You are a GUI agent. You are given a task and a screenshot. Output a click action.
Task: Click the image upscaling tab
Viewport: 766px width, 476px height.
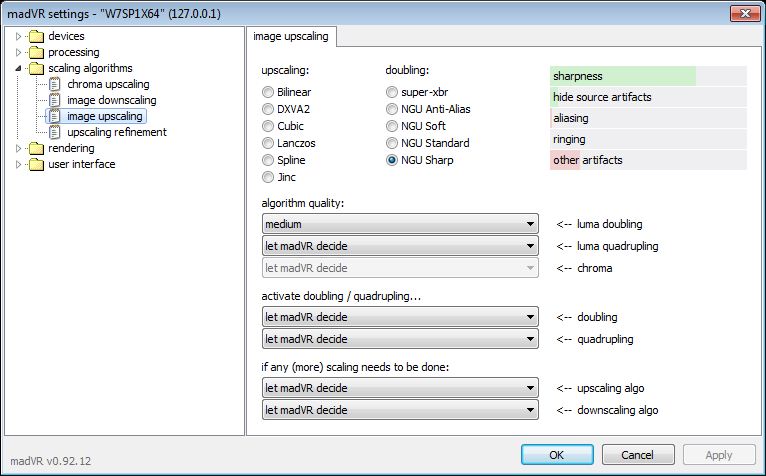(x=294, y=37)
